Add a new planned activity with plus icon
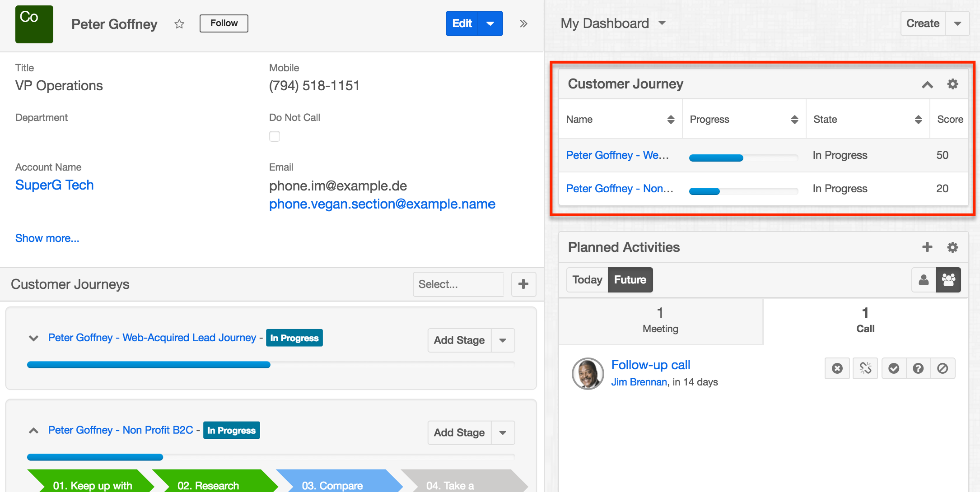 pyautogui.click(x=927, y=247)
